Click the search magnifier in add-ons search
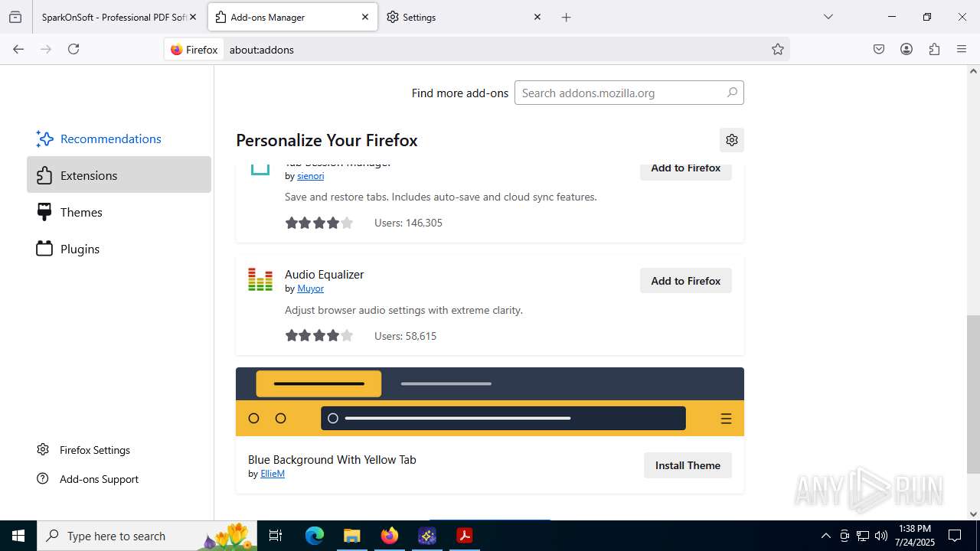Viewport: 980px width, 551px height. [x=732, y=93]
